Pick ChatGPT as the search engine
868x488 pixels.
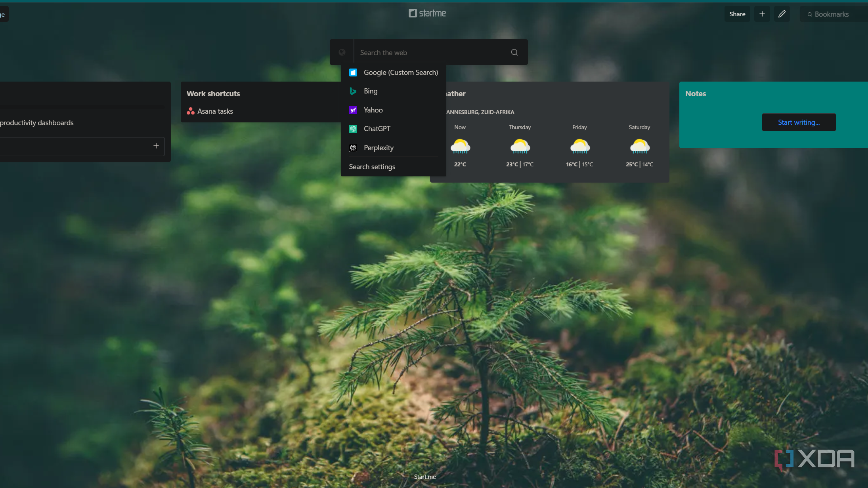coord(394,129)
